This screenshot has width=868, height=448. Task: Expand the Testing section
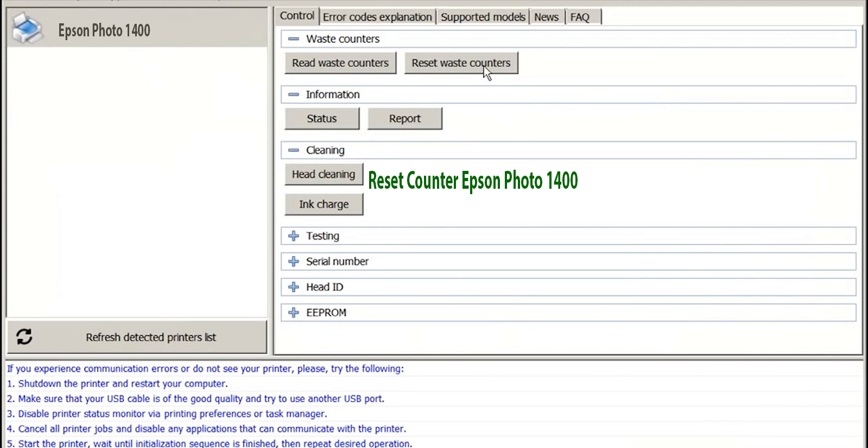[x=294, y=236]
